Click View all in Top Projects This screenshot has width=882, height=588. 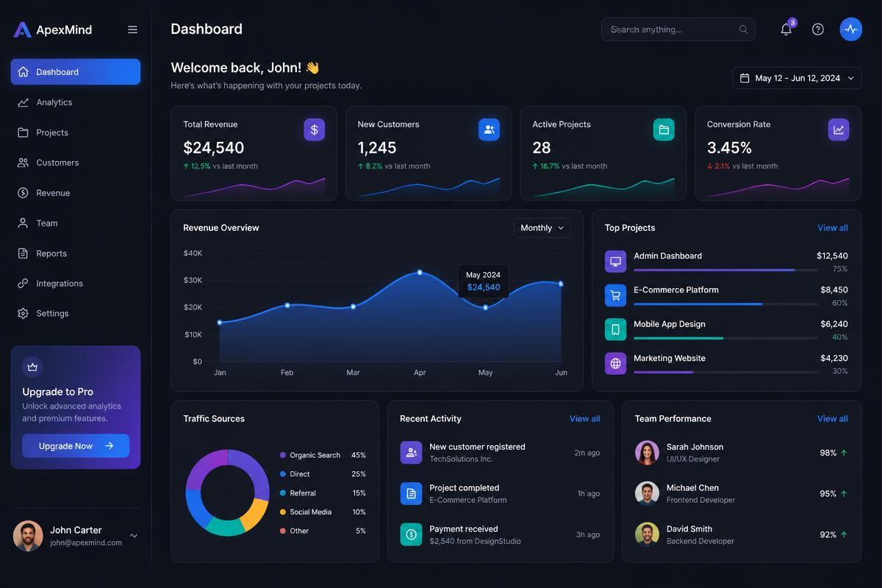click(833, 228)
